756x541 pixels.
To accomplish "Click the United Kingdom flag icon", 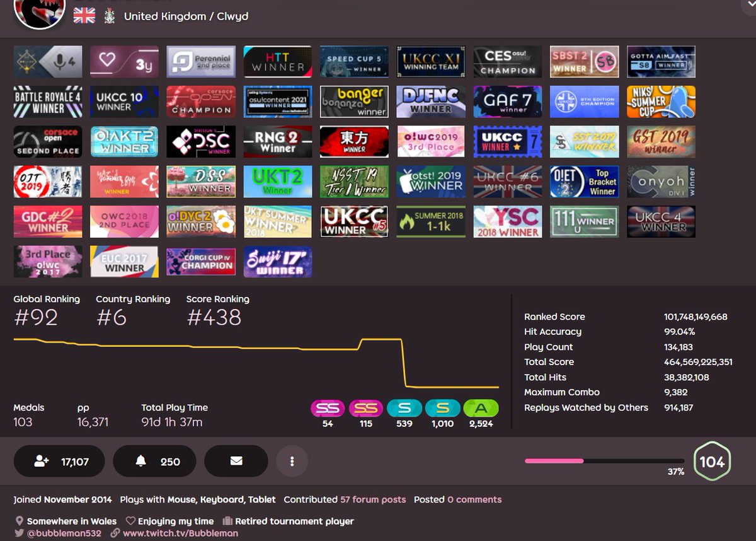I will tap(84, 16).
